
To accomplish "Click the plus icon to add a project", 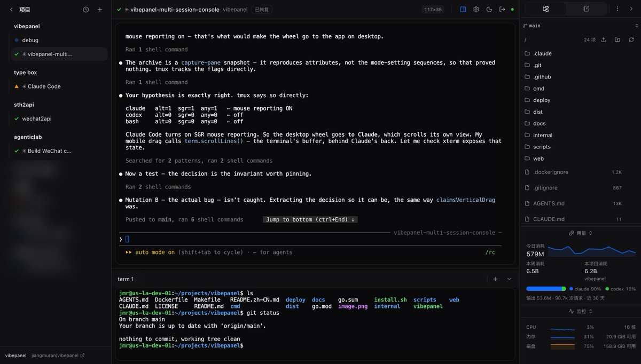I will click(100, 10).
